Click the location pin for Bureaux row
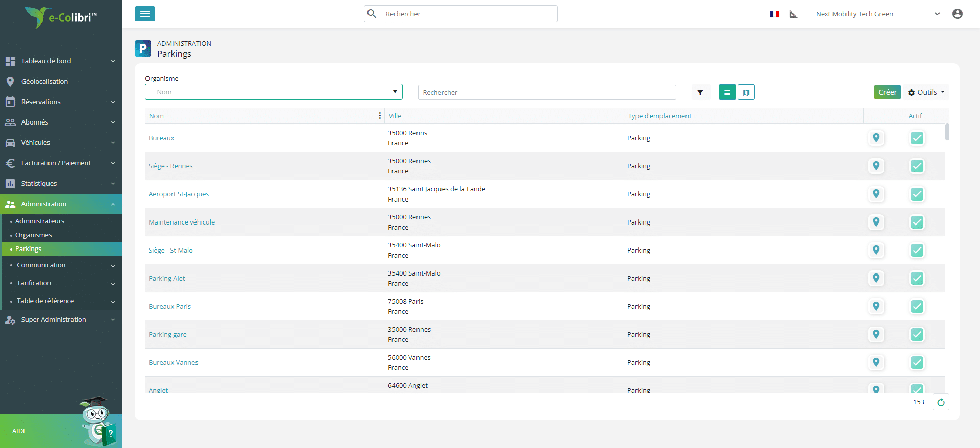This screenshot has height=448, width=980. (x=876, y=138)
